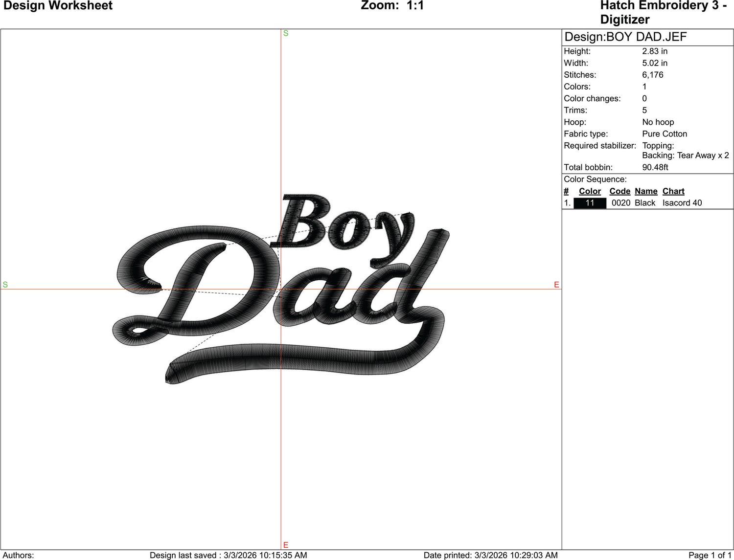
Task: Click the black color swatch numbered 11
Action: point(590,203)
